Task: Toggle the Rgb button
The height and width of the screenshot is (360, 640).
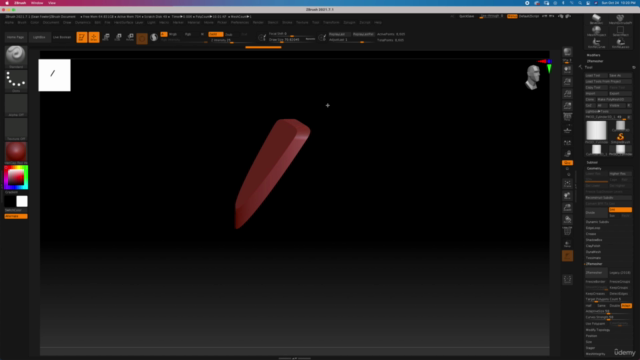Action: click(188, 34)
